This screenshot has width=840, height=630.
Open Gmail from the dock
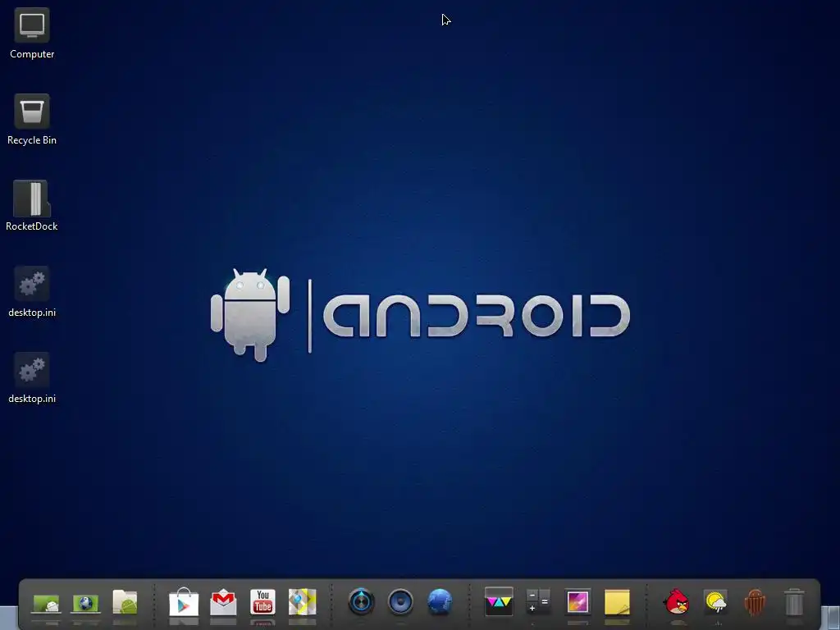[223, 602]
